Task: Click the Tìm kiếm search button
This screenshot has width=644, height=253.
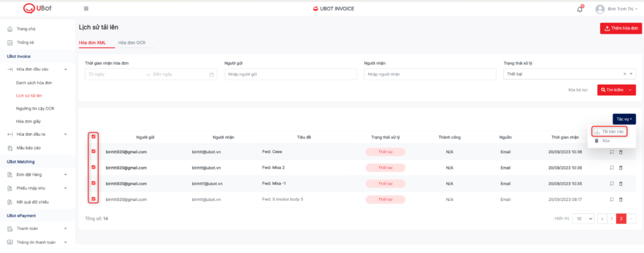Action: point(612,90)
